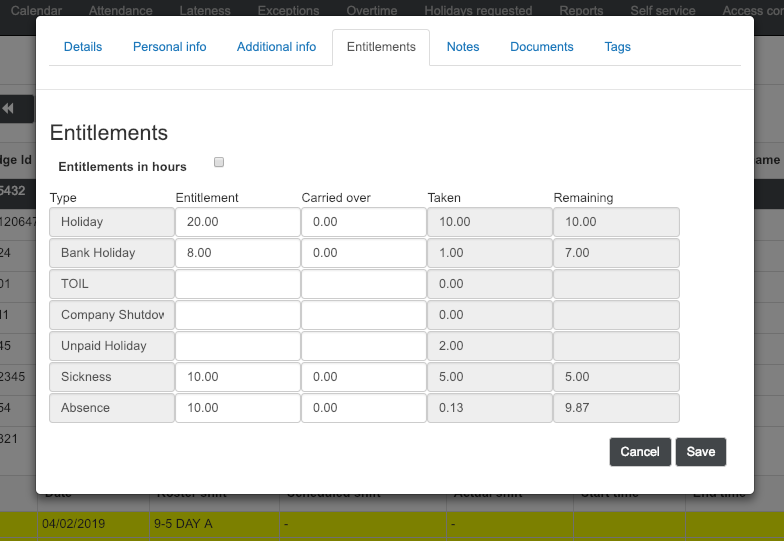The image size is (784, 541).
Task: Select the Additional info tab
Action: tap(276, 47)
